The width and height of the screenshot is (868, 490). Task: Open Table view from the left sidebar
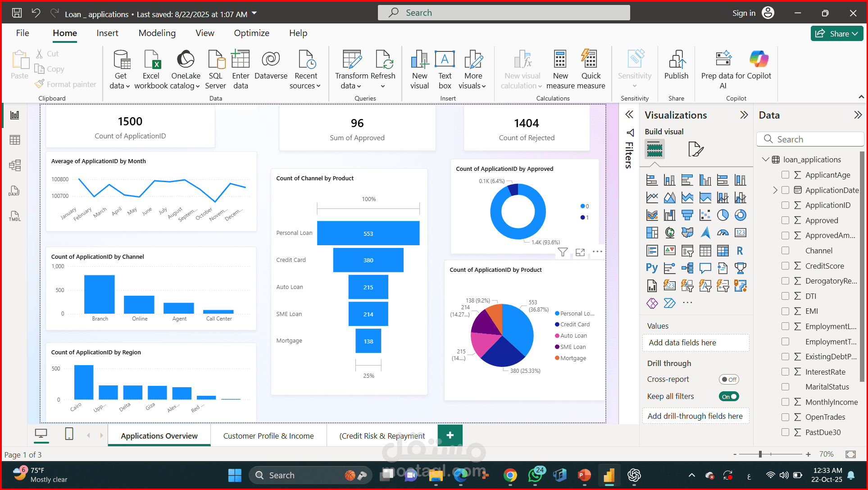pyautogui.click(x=15, y=140)
